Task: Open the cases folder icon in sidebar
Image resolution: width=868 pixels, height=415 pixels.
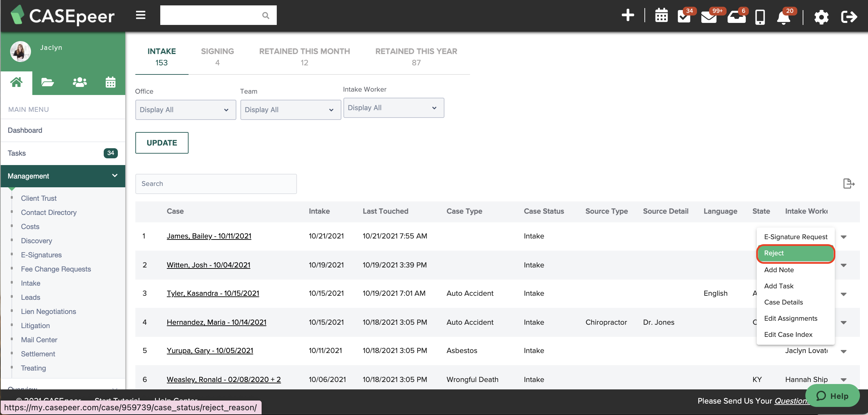Action: pyautogui.click(x=47, y=82)
